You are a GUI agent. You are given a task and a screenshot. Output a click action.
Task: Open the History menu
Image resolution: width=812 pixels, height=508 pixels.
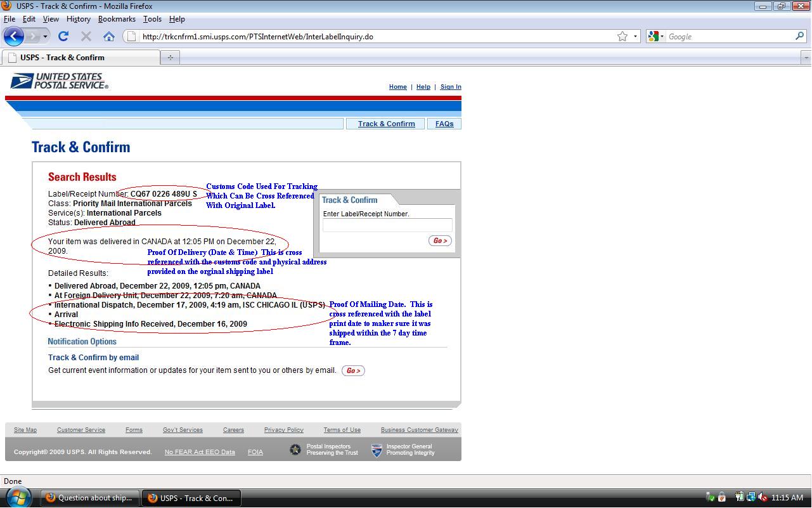tap(79, 19)
